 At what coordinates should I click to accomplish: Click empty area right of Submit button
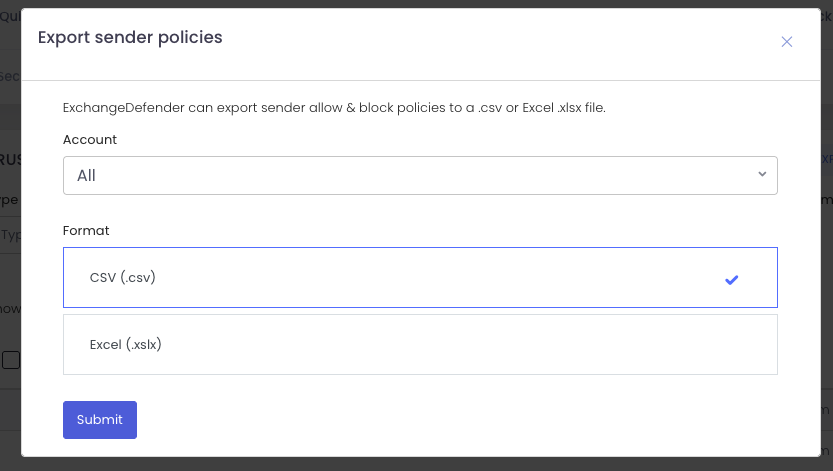coord(450,420)
